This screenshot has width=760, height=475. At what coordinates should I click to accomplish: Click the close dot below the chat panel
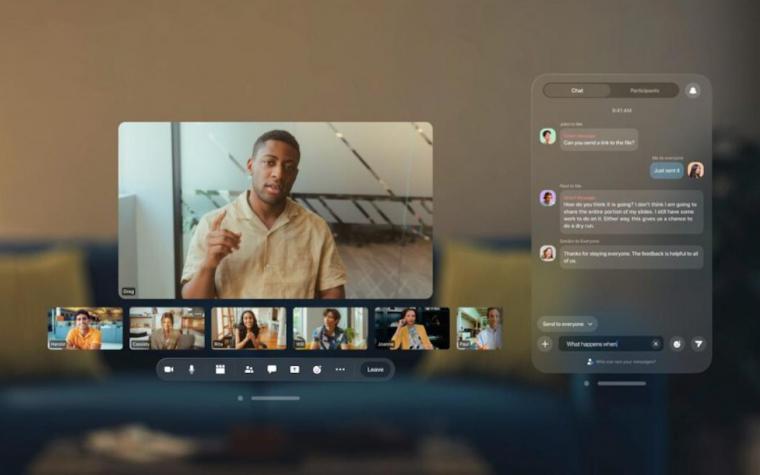pyautogui.click(x=586, y=383)
